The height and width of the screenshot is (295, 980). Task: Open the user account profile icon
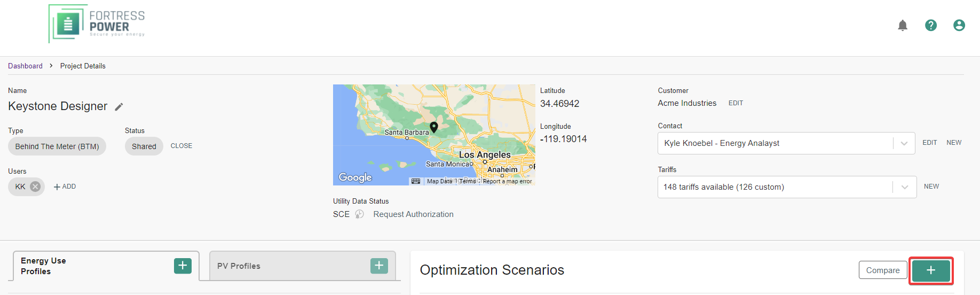click(959, 25)
